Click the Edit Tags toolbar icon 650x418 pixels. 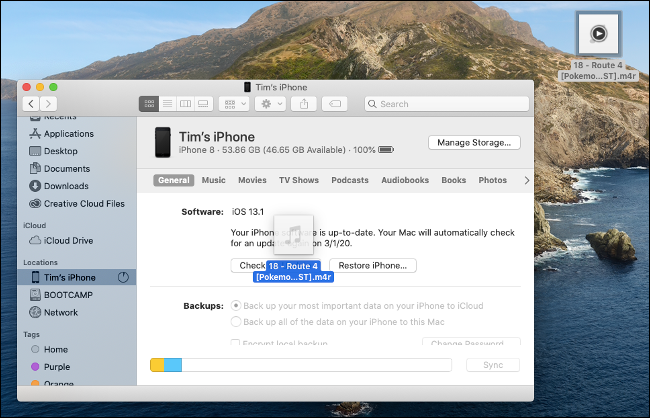point(336,103)
